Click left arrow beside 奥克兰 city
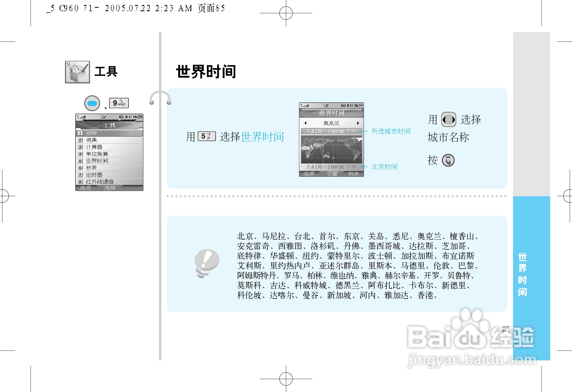 (305, 123)
